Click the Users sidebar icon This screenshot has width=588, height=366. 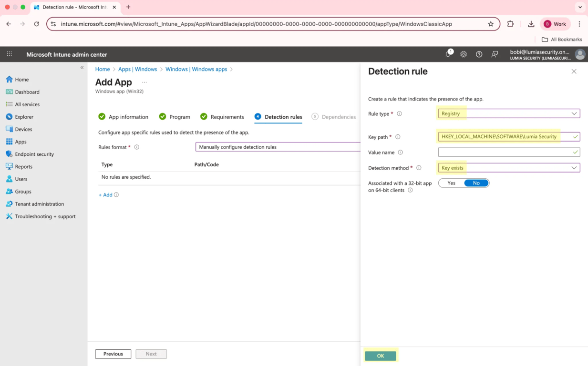pos(9,179)
